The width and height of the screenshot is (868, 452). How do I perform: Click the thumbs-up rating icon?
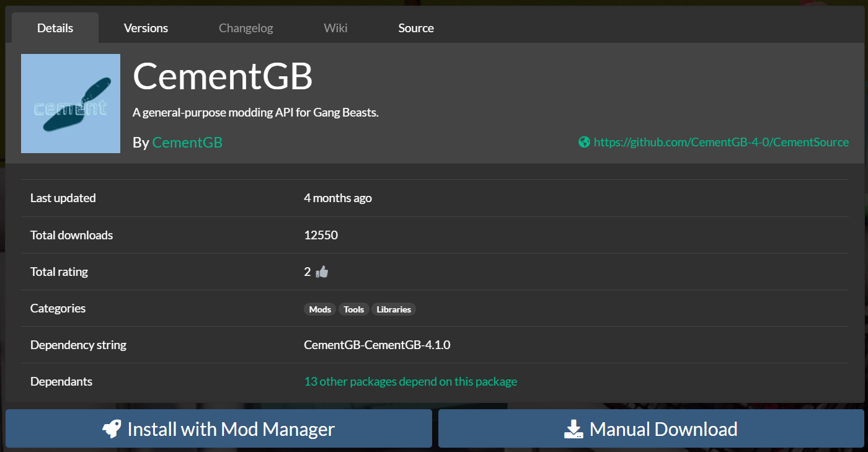pyautogui.click(x=322, y=272)
